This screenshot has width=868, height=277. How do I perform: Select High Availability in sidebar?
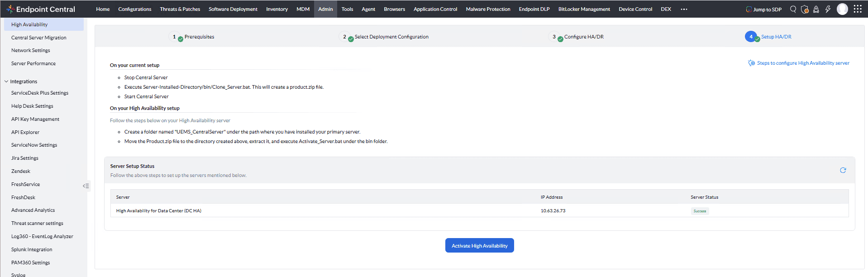pyautogui.click(x=44, y=24)
